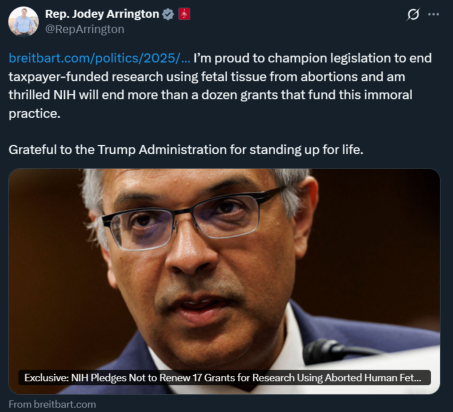
Task: Open the @RepArrington handle link
Action: [x=85, y=29]
